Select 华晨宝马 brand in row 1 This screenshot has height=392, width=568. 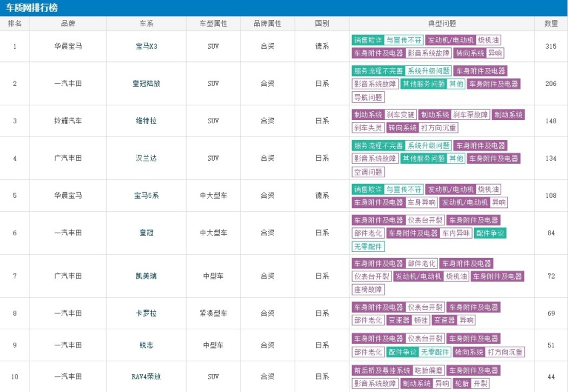pos(68,46)
